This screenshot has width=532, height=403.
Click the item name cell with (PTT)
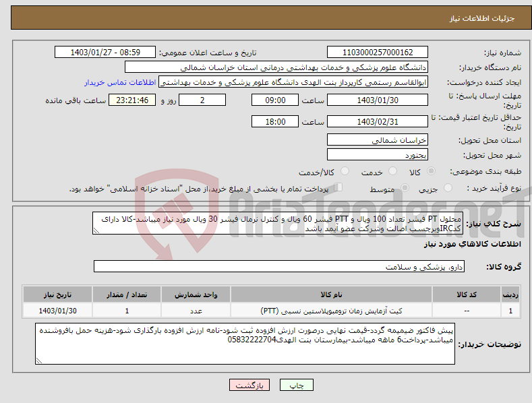[331, 311]
